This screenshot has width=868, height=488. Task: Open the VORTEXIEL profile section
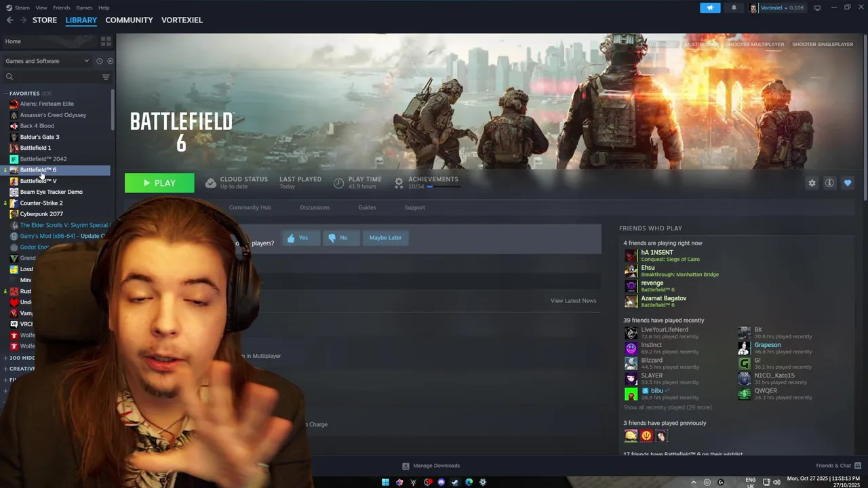pos(182,20)
